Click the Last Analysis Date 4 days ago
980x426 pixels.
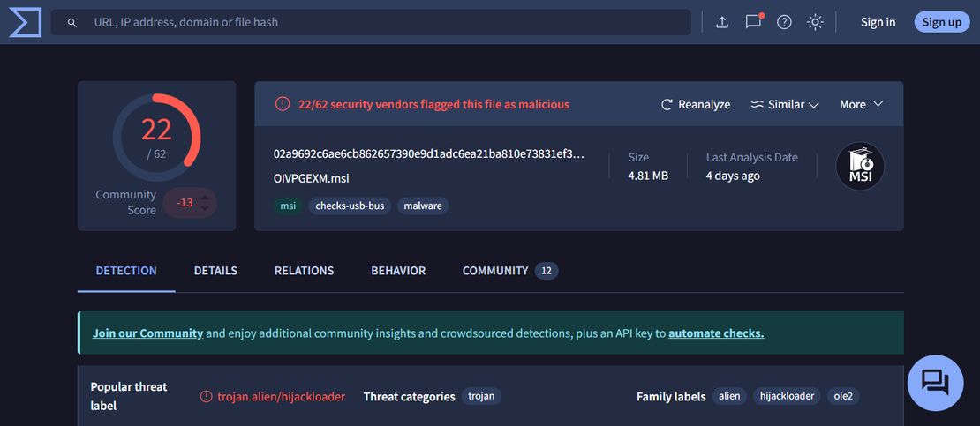coord(733,176)
